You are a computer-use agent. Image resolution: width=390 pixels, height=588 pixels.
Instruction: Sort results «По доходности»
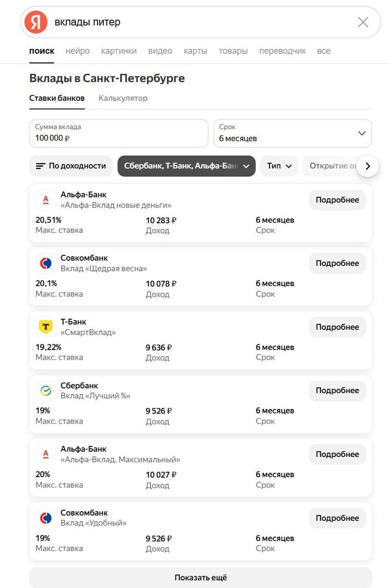(x=71, y=166)
